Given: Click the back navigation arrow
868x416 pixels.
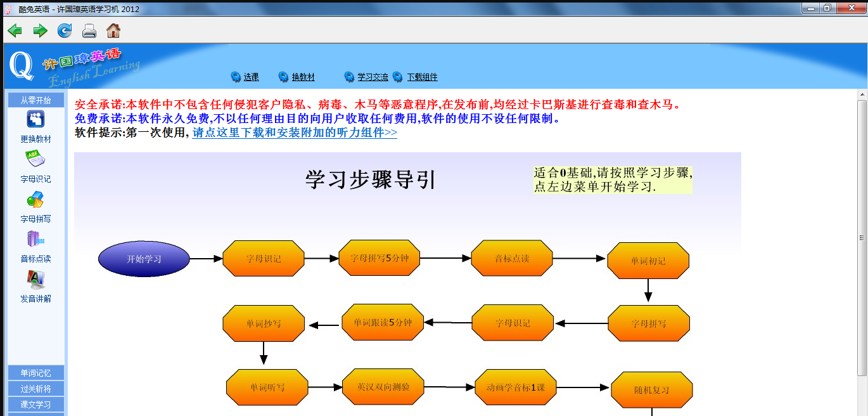Looking at the screenshot, I should coord(14,30).
